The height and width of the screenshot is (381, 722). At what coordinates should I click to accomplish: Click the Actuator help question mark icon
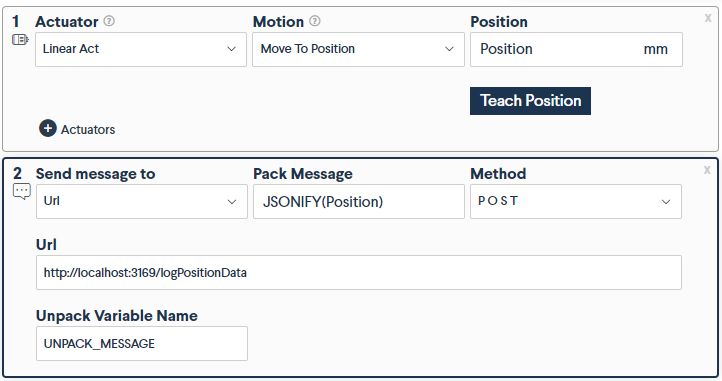click(x=109, y=21)
